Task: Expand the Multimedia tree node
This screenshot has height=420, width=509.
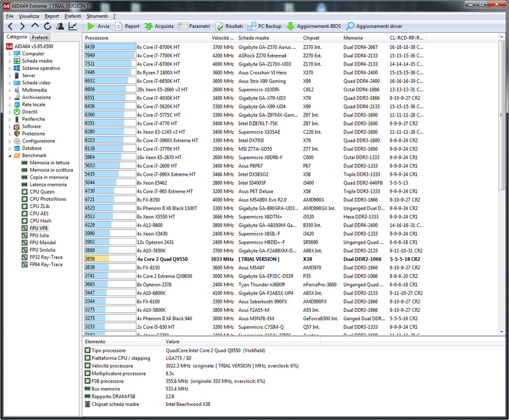Action: 10,90
